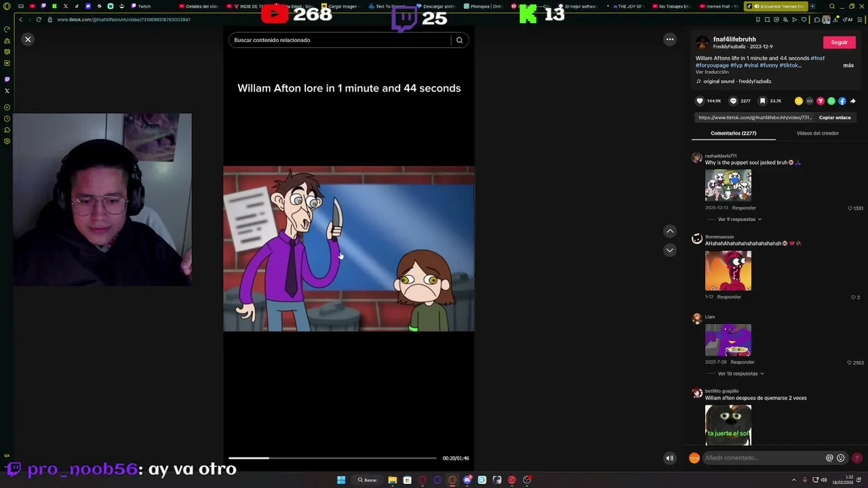Click the yellow repost share icon
This screenshot has height=488, width=868.
799,101
